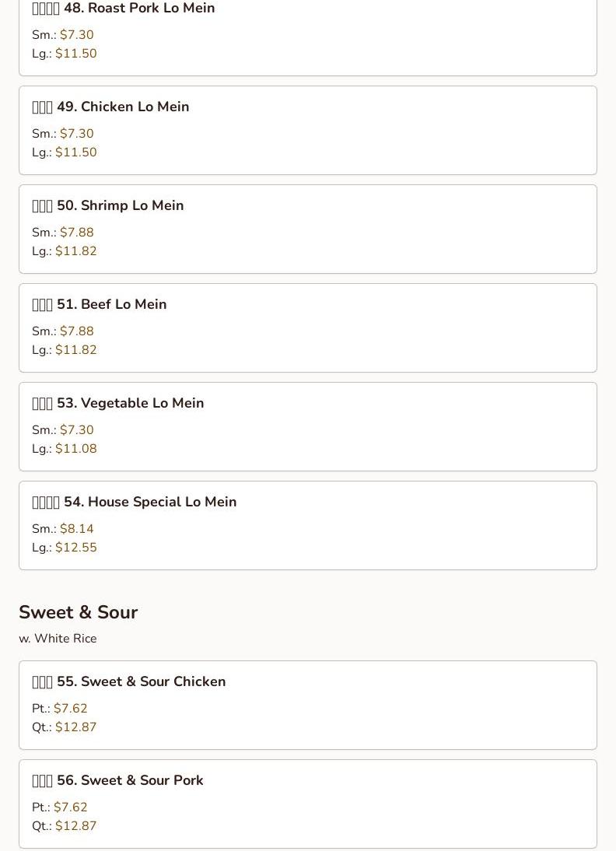Screen dimensions: 616x851
Task: Choose 56. Sweet & Sour Pork
Action: click(308, 804)
